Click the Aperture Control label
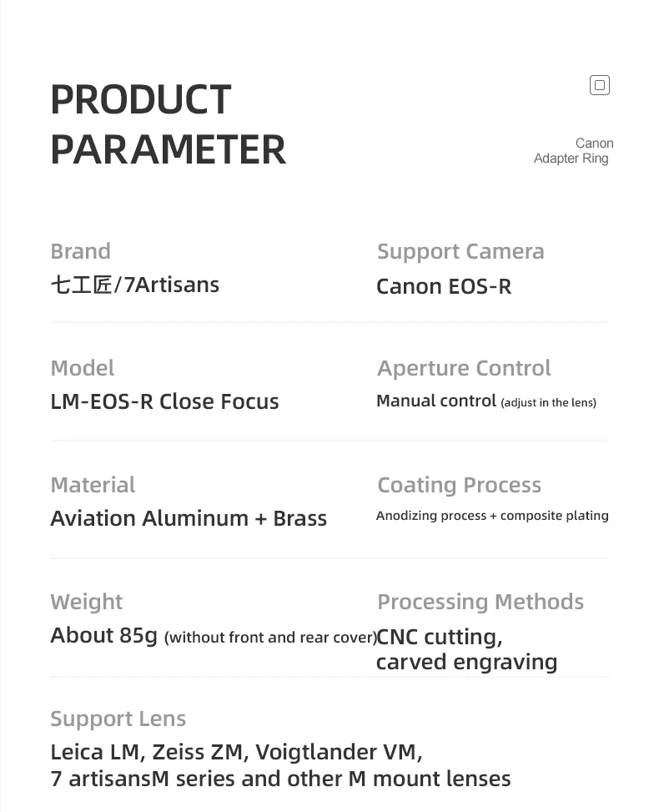Screen dimensions: 659x812 (464, 368)
